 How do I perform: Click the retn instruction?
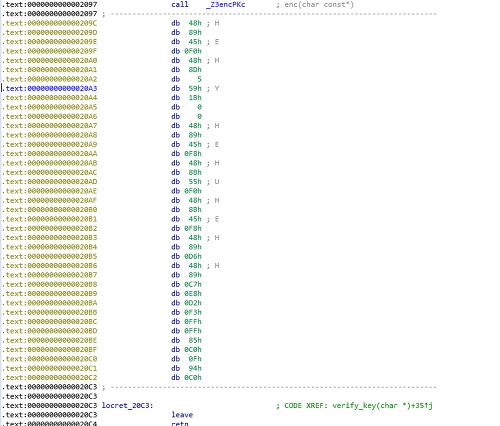pos(180,424)
